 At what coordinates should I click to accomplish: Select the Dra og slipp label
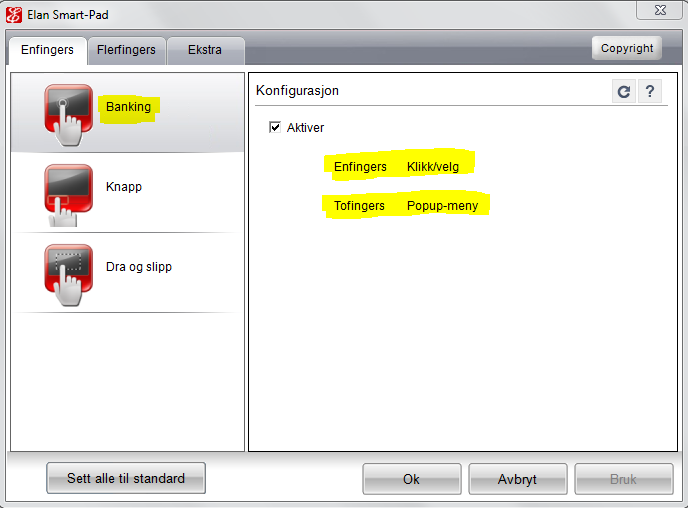pos(139,267)
